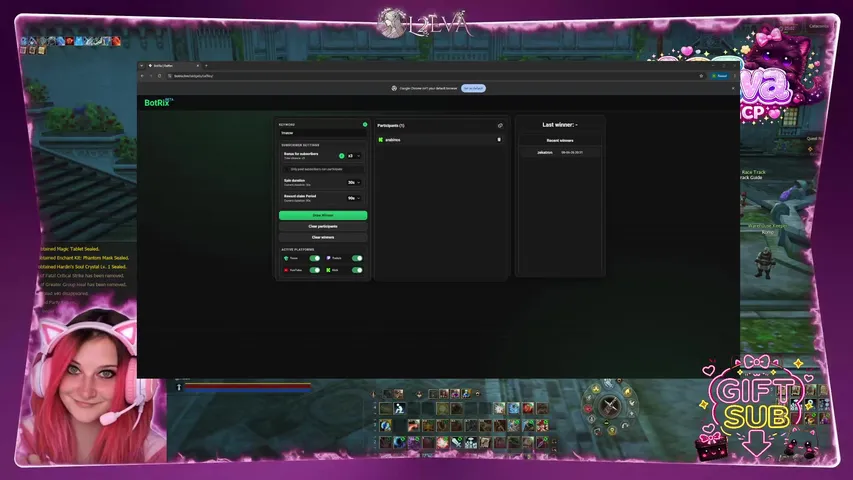
Task: Click the BotRix logo
Action: click(x=158, y=102)
